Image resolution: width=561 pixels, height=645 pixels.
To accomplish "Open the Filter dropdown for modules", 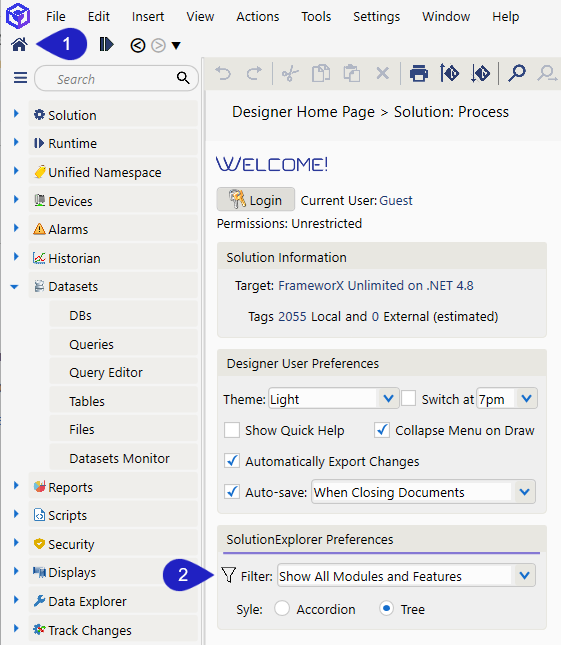I will (406, 575).
